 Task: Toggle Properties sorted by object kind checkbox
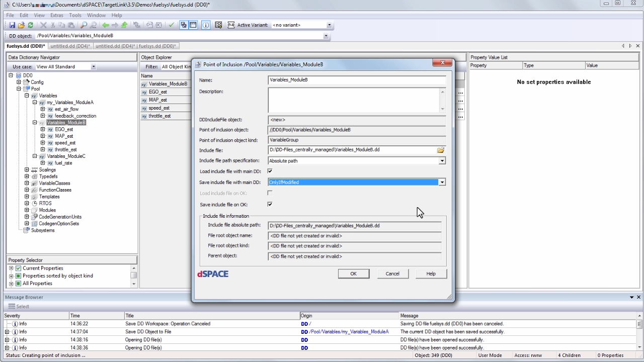click(x=19, y=276)
